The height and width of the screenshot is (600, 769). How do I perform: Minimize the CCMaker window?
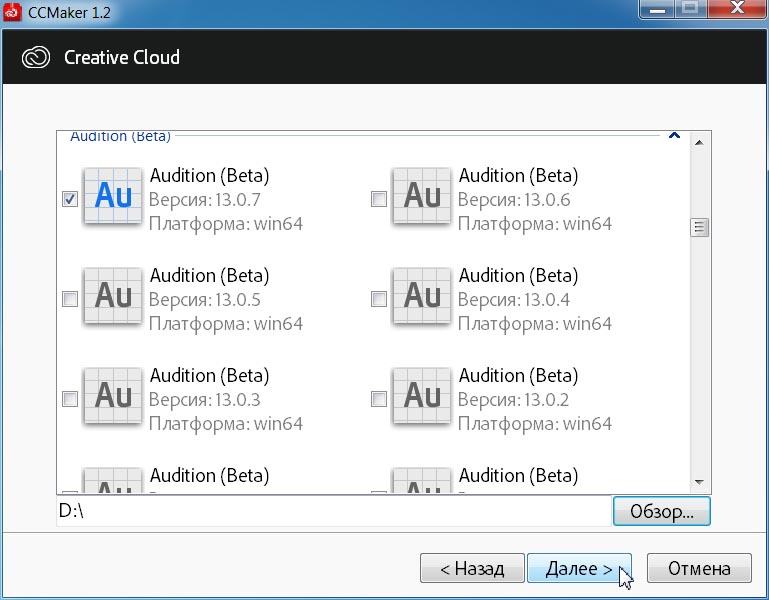click(657, 9)
